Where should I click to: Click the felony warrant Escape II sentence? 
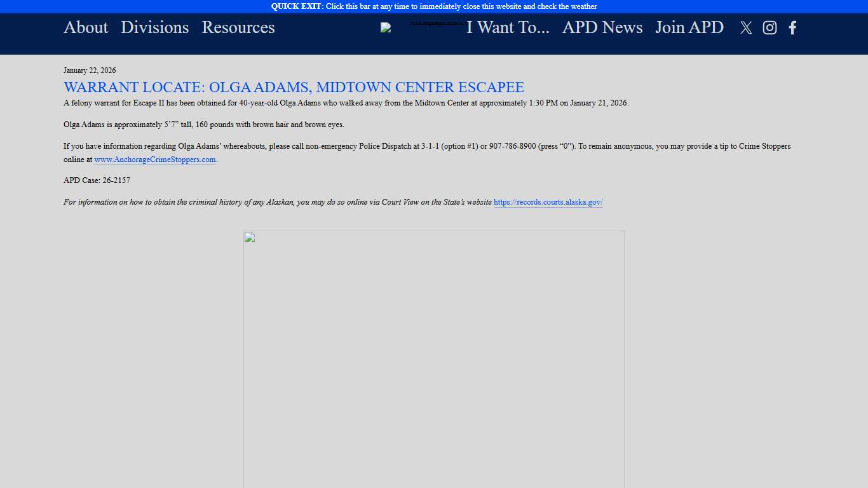click(x=346, y=103)
